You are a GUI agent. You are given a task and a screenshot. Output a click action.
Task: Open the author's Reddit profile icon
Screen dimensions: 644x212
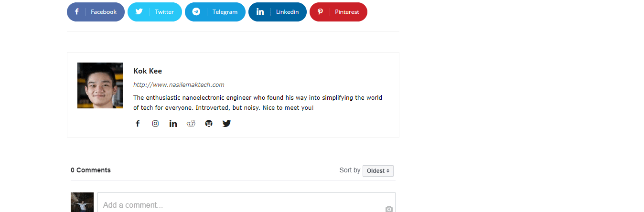191,124
